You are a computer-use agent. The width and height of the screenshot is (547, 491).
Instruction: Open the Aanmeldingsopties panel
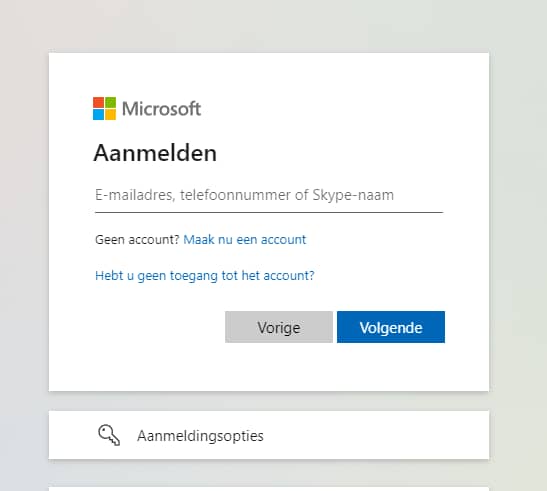269,435
